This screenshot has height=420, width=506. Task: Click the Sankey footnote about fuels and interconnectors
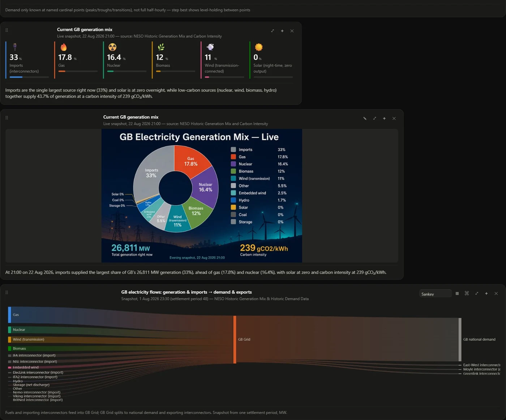click(x=146, y=412)
